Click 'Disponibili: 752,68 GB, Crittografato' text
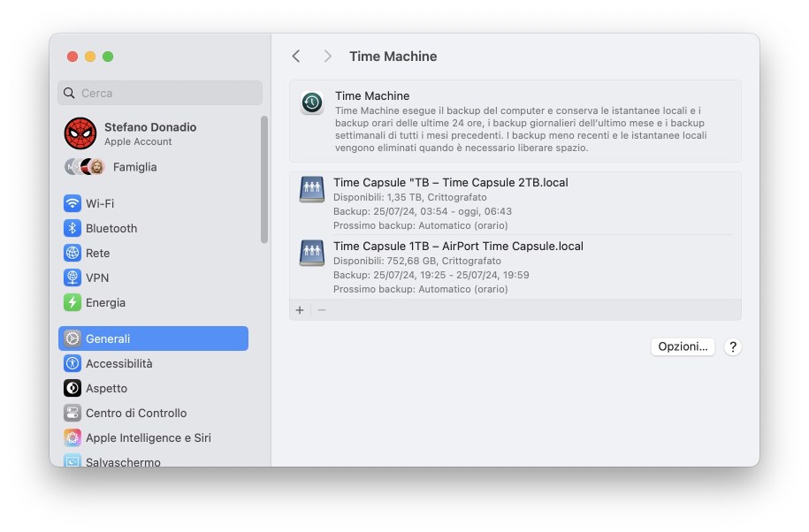Image resolution: width=809 pixels, height=532 pixels. [417, 261]
